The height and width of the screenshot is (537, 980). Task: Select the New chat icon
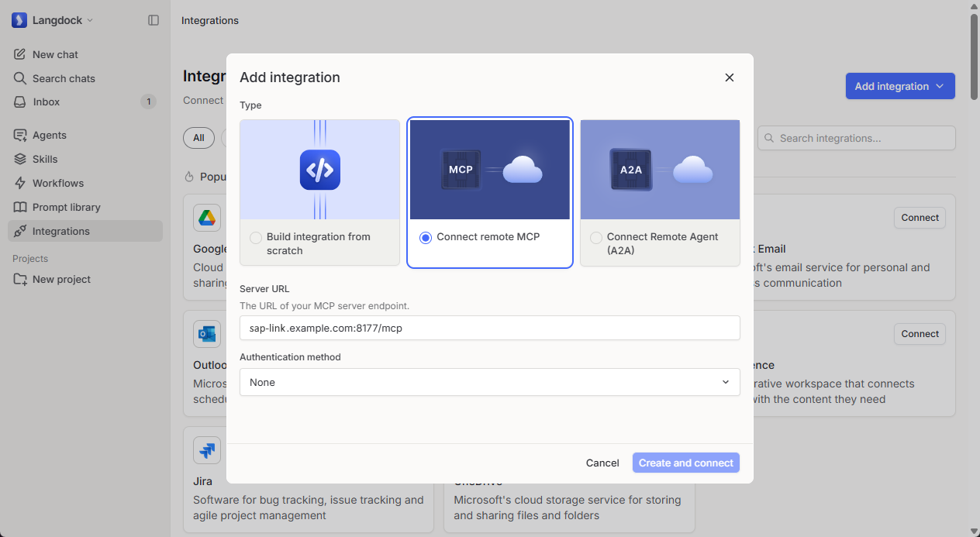pos(22,54)
